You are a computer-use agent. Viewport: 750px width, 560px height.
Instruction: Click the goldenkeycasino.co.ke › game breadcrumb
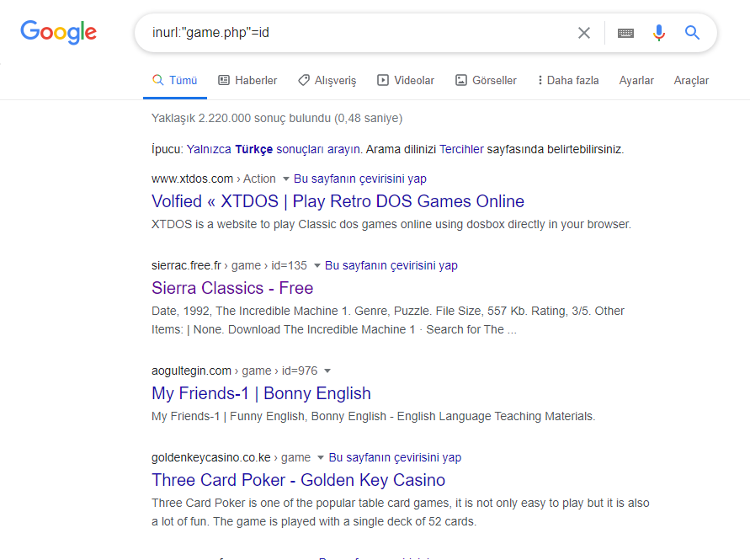pyautogui.click(x=231, y=457)
